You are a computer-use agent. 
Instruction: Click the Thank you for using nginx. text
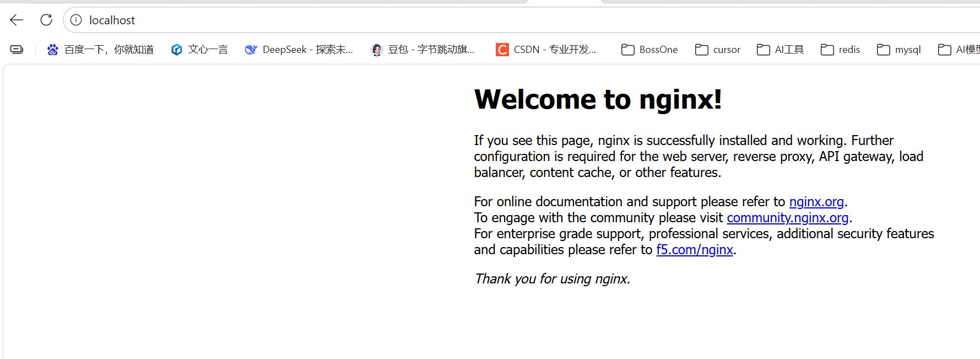[x=553, y=279]
